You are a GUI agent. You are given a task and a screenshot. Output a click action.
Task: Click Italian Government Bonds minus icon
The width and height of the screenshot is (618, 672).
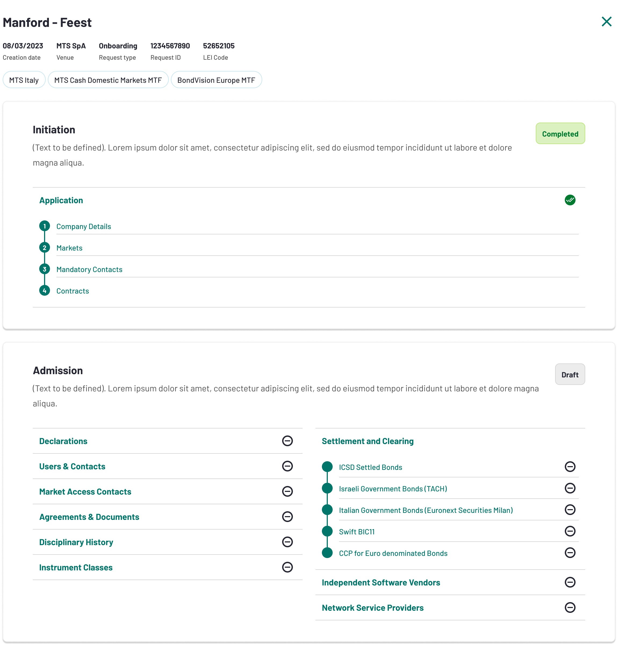tap(570, 509)
